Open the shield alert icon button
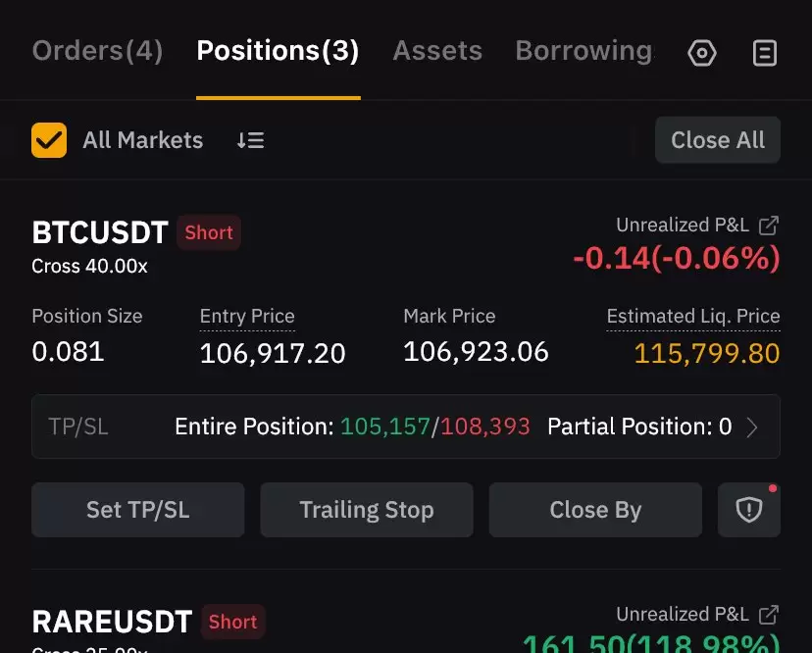 click(749, 510)
